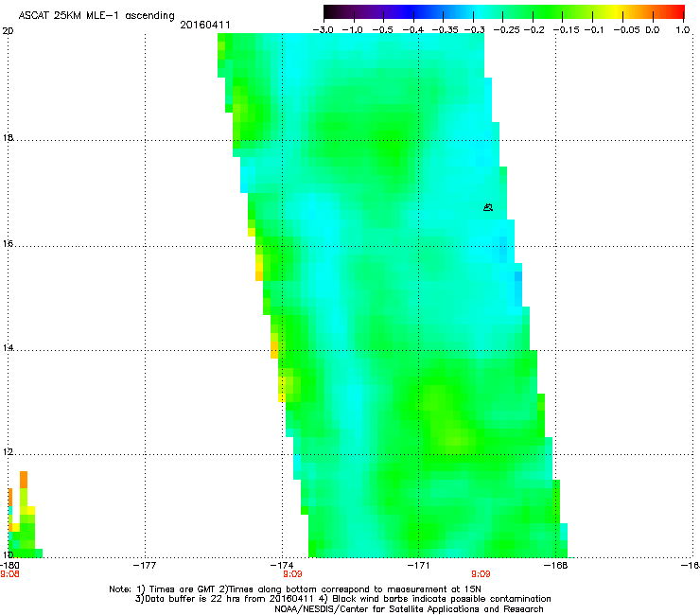The image size is (700, 615).
Task: Click the yellow section of the color scale bar
Action: click(x=618, y=12)
